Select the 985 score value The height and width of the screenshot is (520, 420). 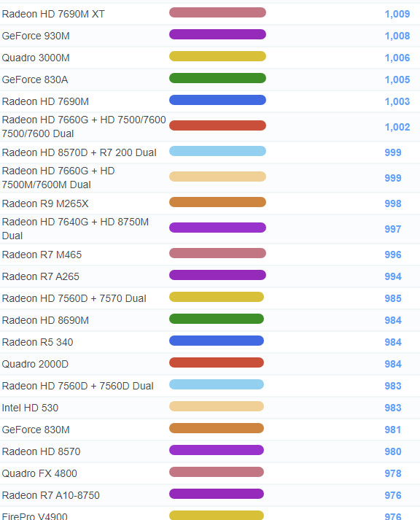point(393,298)
